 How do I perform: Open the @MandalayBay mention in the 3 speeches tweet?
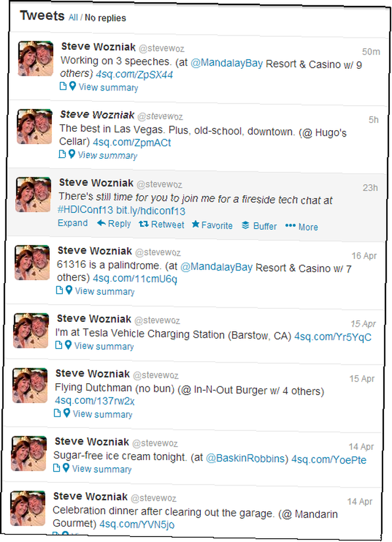coord(226,63)
